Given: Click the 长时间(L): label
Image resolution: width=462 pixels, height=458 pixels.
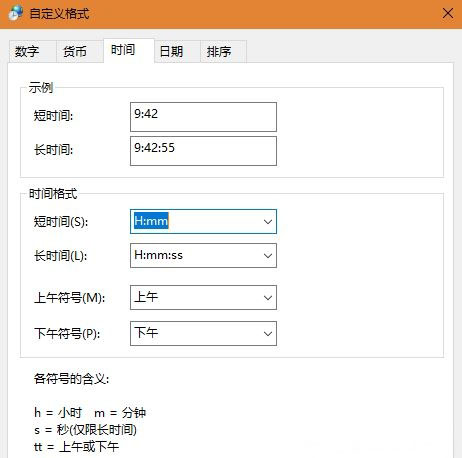Looking at the screenshot, I should 61,256.
